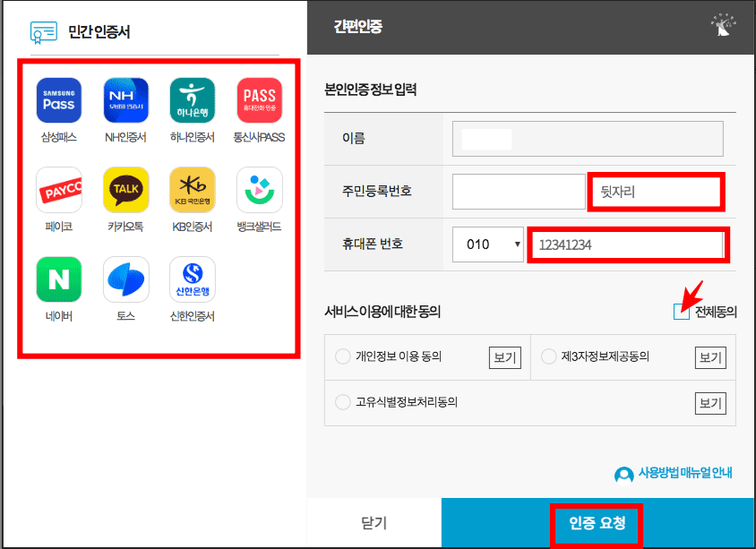Open the 010 phone prefix dropdown
756x549 pixels.
point(488,244)
